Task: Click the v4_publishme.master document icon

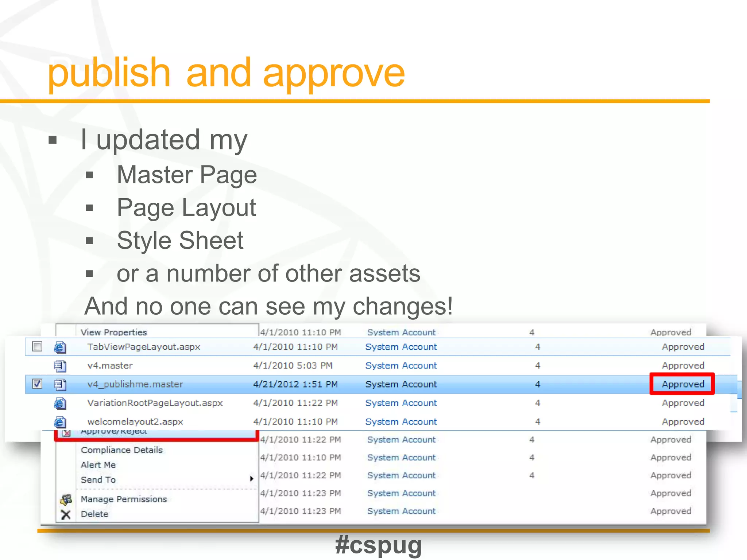Action: [x=60, y=384]
